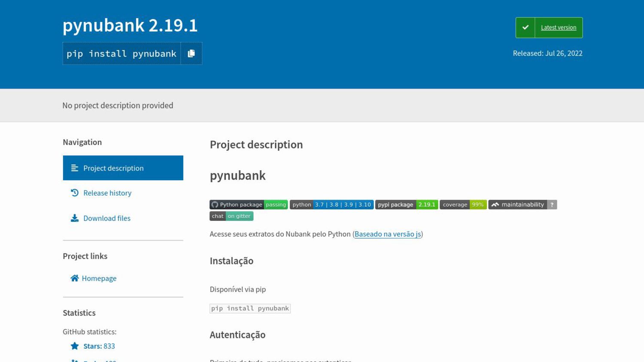
Task: Open the Latest version link
Action: tap(559, 27)
